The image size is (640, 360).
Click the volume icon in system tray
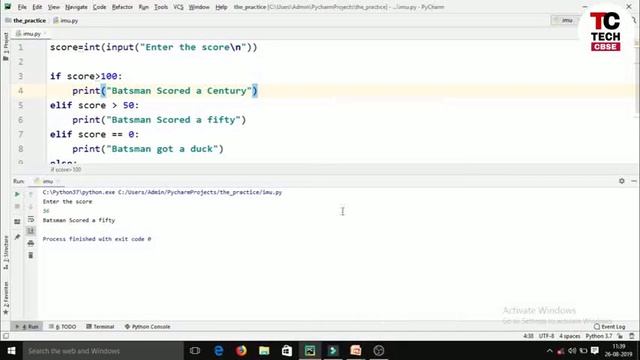(572, 351)
